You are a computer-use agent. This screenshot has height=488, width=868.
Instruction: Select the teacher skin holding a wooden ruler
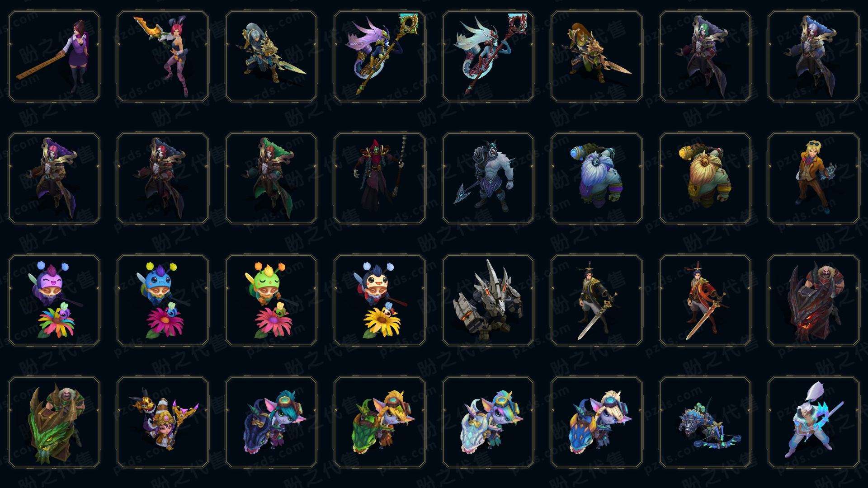54,56
